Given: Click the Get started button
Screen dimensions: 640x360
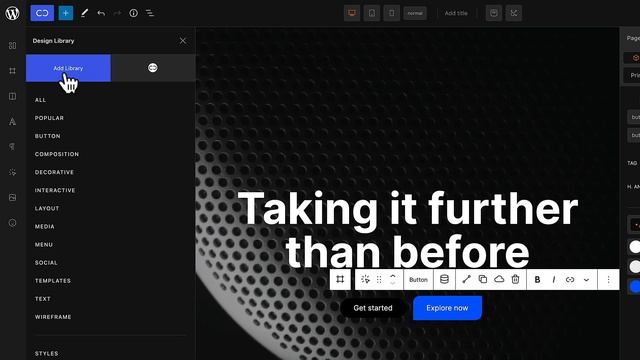Looking at the screenshot, I should 373,308.
